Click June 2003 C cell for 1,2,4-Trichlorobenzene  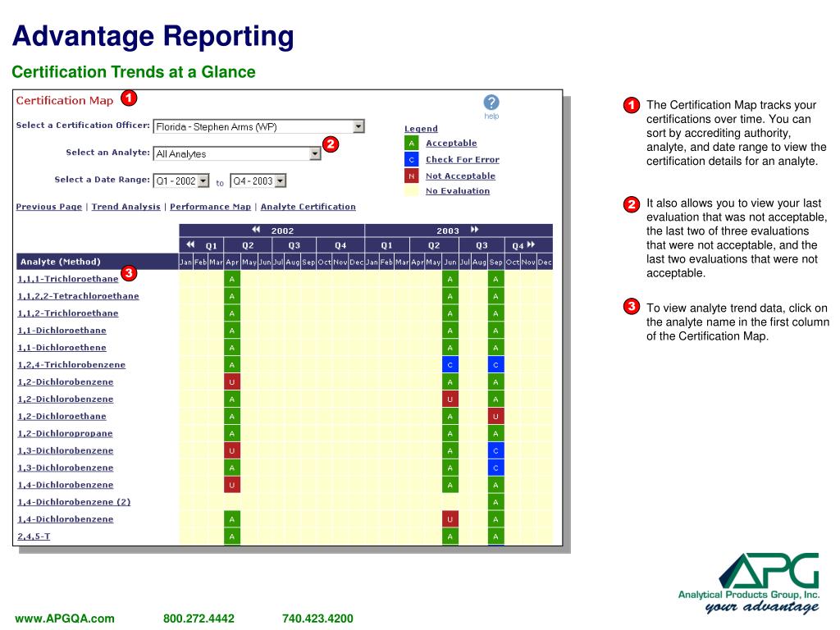click(450, 365)
